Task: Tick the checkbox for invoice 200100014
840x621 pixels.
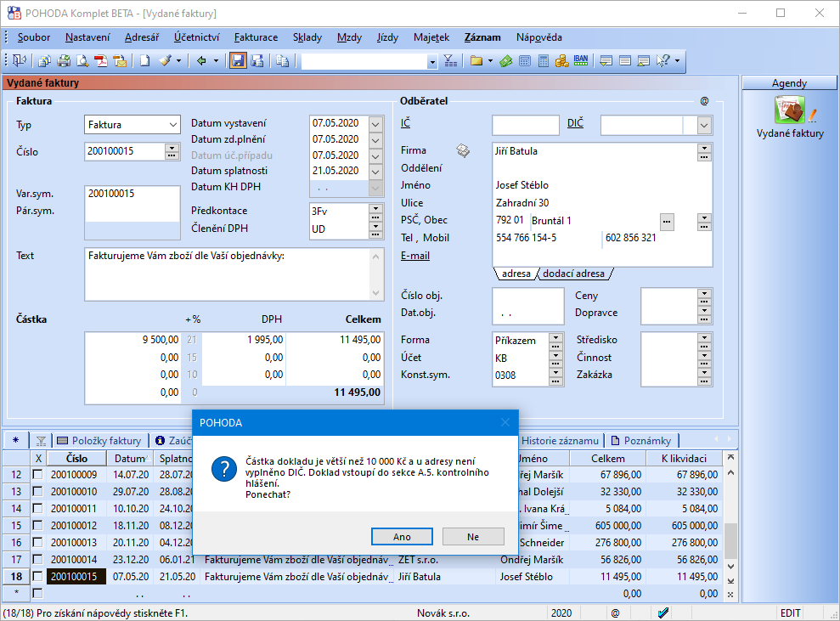Action: click(37, 559)
